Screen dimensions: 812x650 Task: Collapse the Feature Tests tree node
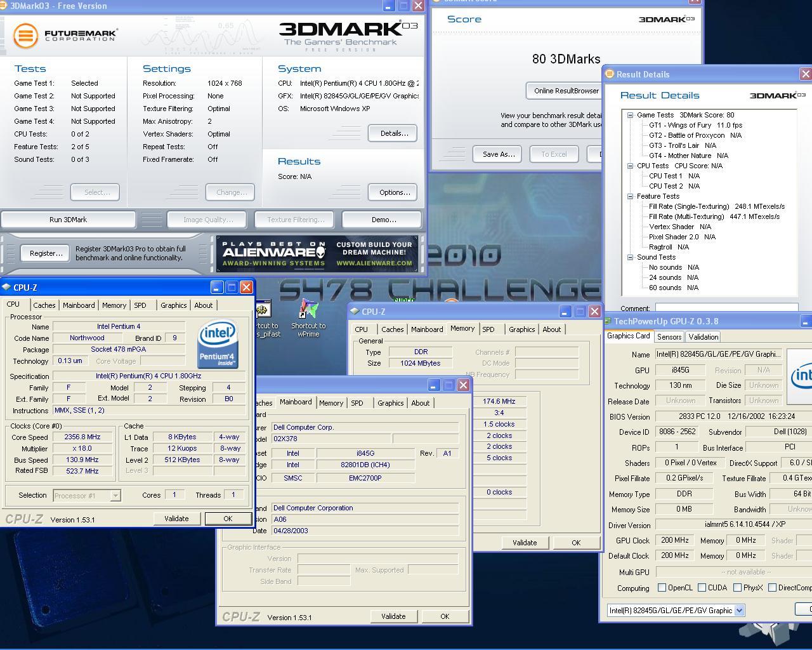click(631, 196)
